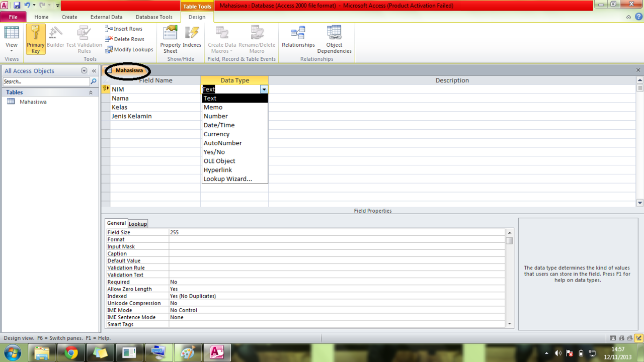Click Rename/Delete Macro
Viewport: 644px width, 362px height.
coord(257,39)
